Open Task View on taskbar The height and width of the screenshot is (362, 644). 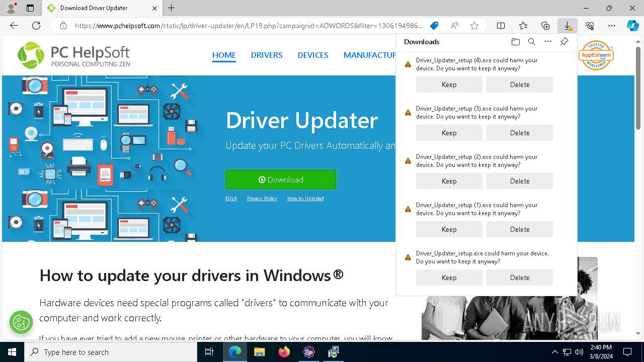209,352
